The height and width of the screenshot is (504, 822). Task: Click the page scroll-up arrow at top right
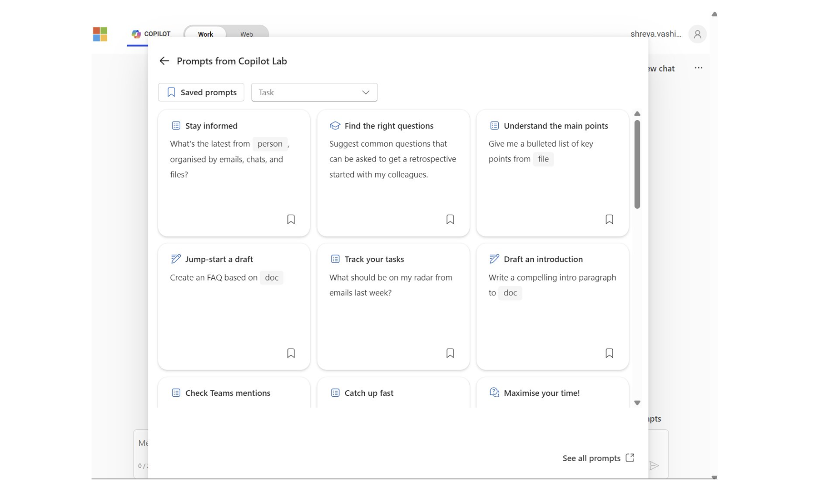[x=714, y=14]
